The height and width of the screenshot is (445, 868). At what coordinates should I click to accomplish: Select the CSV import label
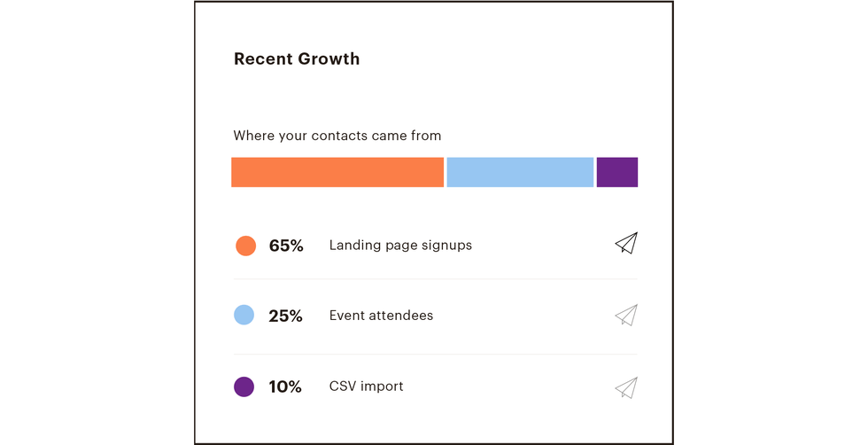[x=366, y=386]
